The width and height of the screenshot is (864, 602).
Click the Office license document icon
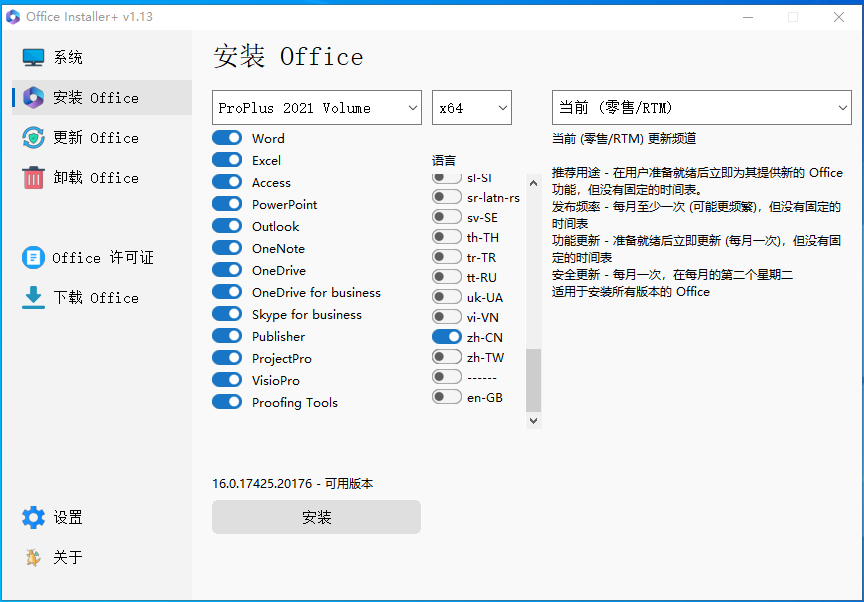pyautogui.click(x=33, y=257)
